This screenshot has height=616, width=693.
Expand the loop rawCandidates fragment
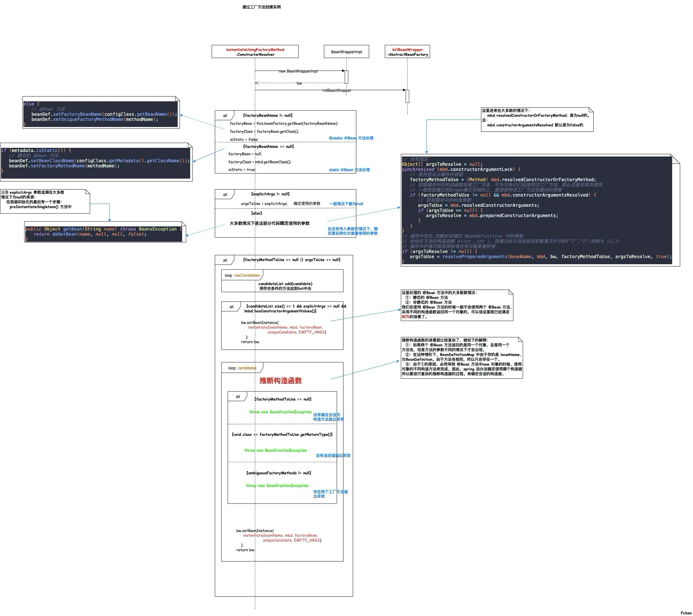pyautogui.click(x=242, y=275)
